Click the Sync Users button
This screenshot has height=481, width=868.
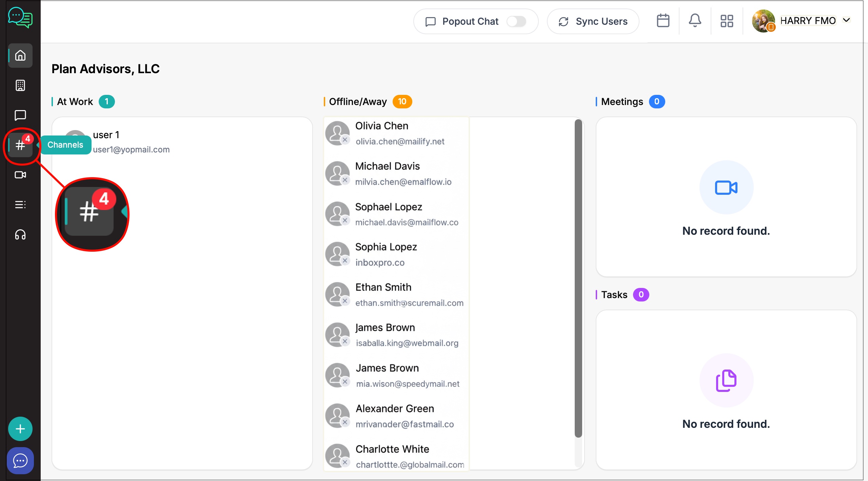click(593, 21)
